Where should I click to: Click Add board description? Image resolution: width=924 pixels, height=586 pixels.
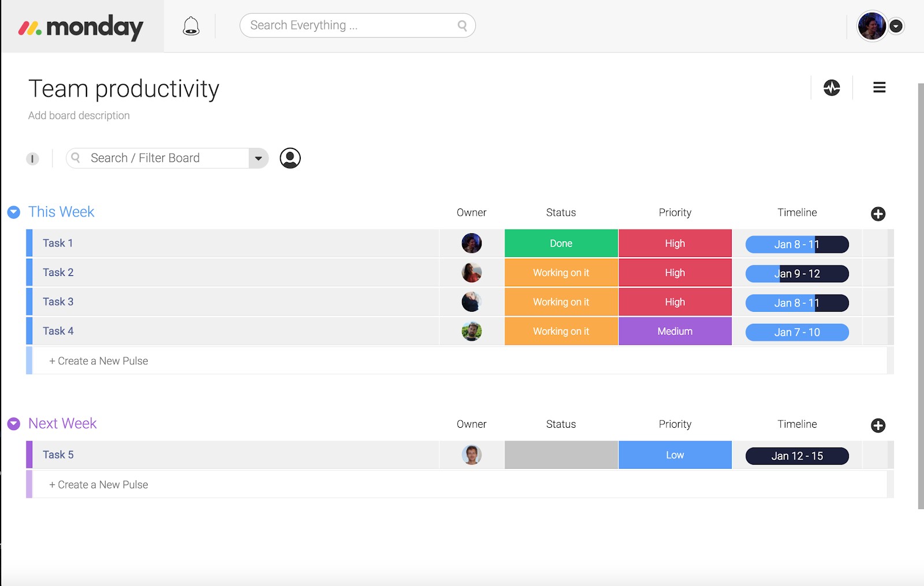79,115
